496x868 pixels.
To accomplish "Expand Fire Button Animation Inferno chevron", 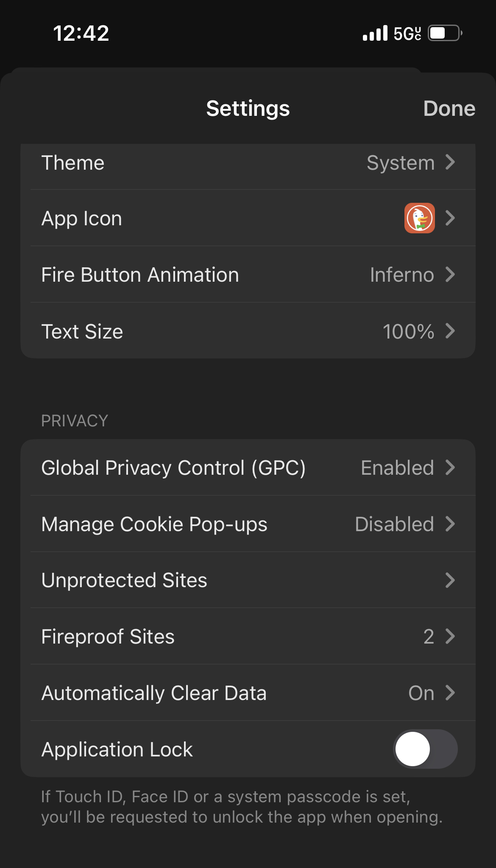I will (450, 274).
